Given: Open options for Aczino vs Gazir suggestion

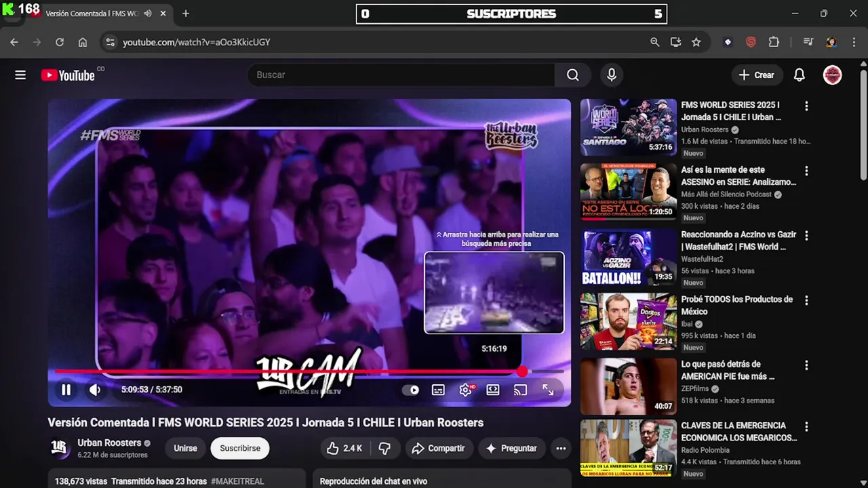Looking at the screenshot, I should pyautogui.click(x=806, y=235).
